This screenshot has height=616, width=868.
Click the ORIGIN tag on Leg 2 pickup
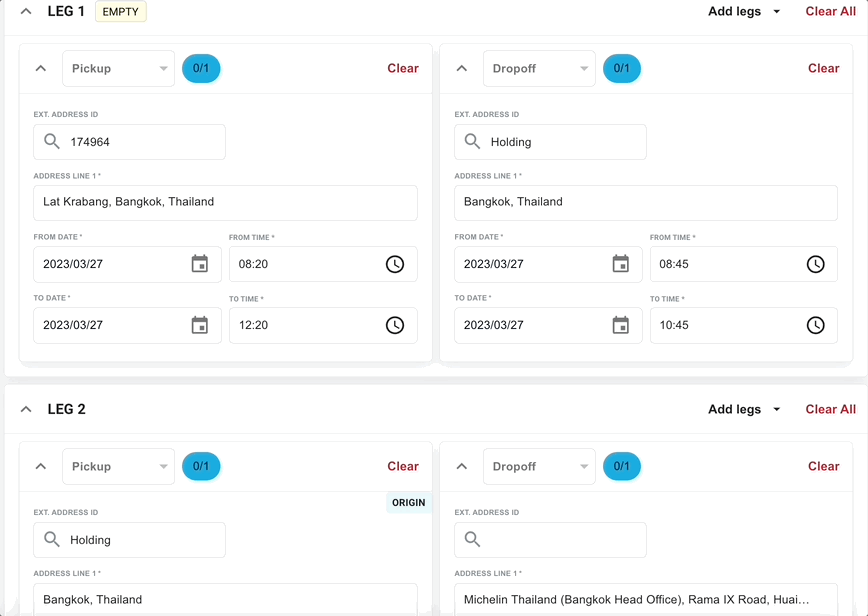409,503
